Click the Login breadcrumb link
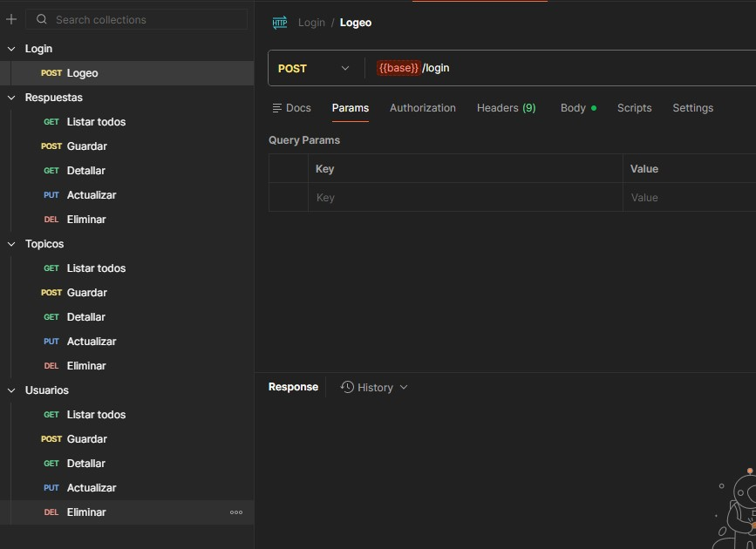Screen dimensions: 756x549 (x=311, y=23)
